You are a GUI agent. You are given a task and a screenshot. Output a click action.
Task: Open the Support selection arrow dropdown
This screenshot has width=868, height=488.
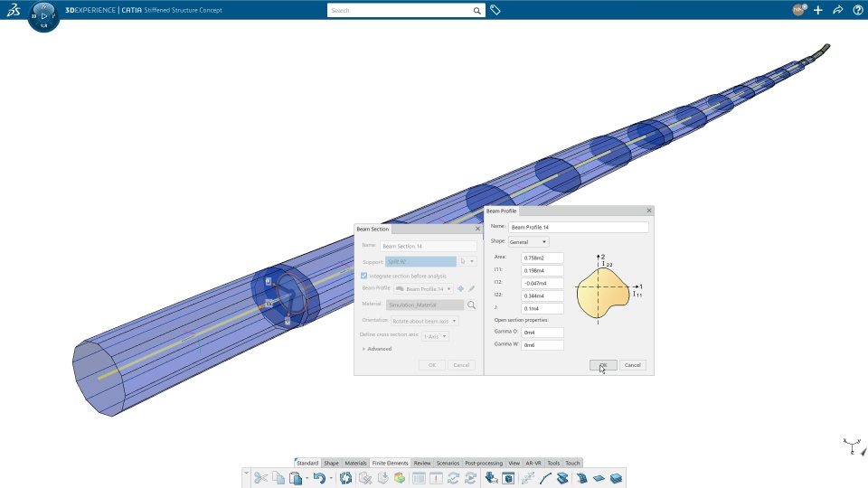point(472,261)
